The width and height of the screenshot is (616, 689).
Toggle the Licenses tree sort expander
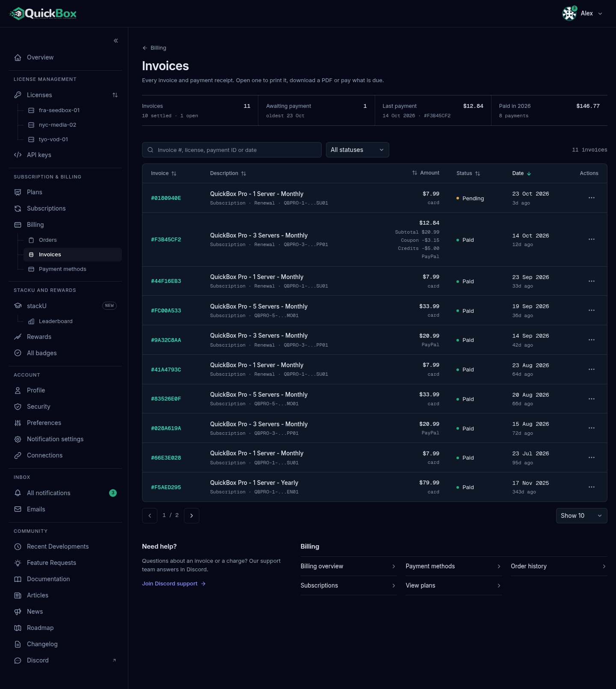115,95
